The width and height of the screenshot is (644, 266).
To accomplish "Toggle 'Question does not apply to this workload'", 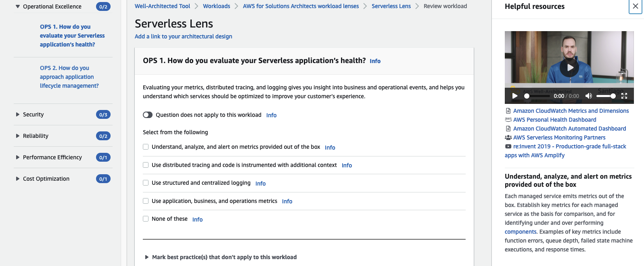I will (x=148, y=115).
